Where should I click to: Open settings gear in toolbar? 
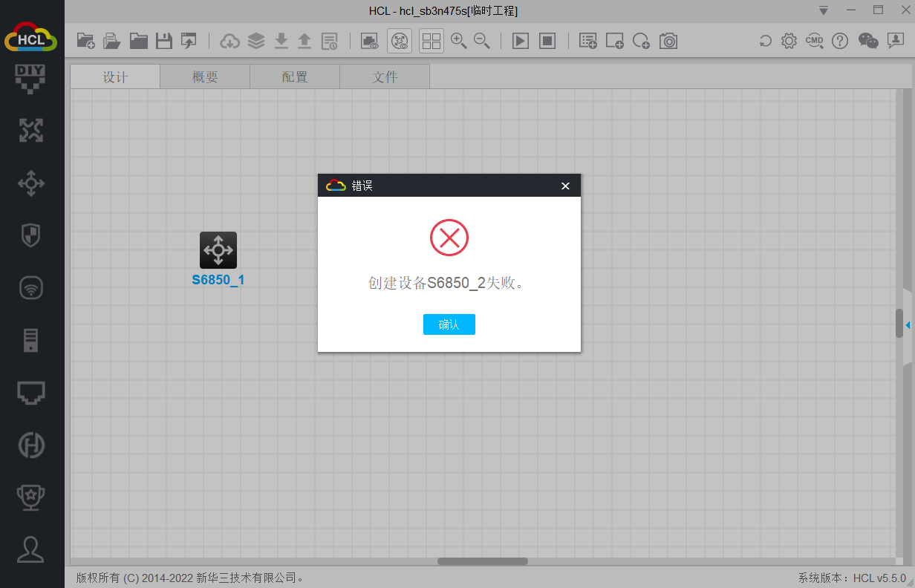789,41
